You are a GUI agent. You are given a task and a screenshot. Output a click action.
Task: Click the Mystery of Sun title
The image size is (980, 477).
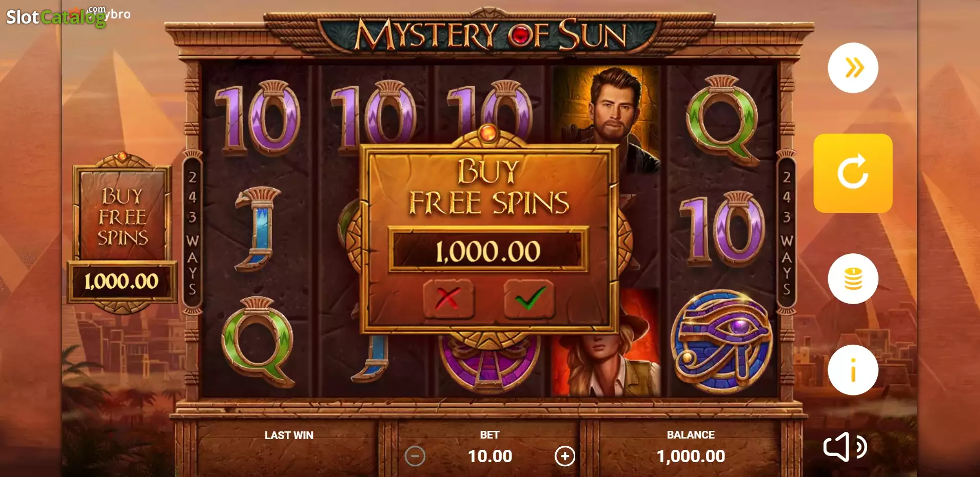pyautogui.click(x=490, y=35)
